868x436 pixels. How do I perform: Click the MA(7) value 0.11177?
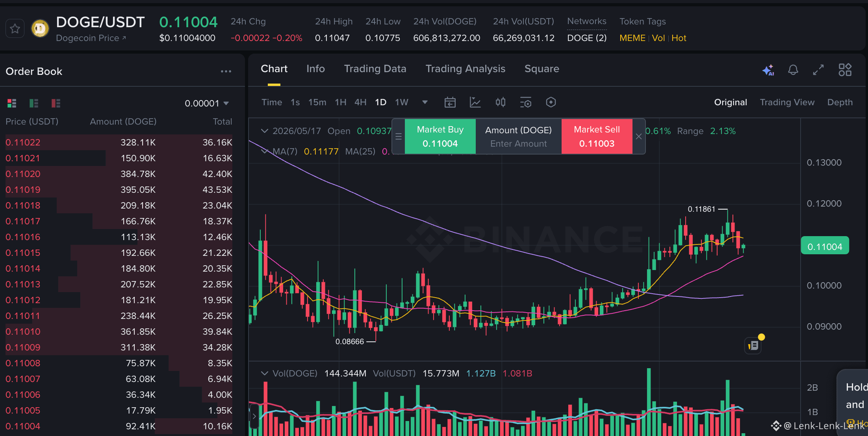[x=321, y=151]
